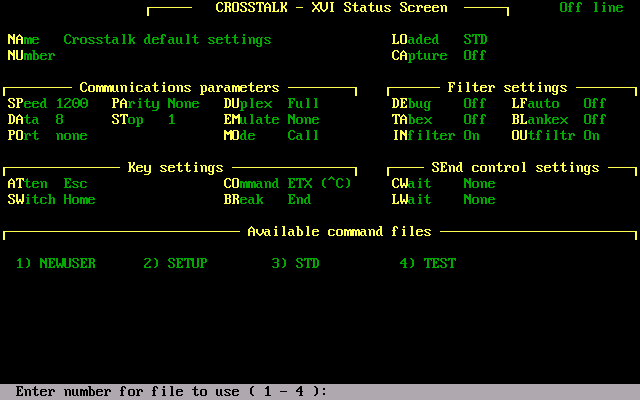Click the PArity label
This screenshot has width=640, height=400.
(x=136, y=104)
